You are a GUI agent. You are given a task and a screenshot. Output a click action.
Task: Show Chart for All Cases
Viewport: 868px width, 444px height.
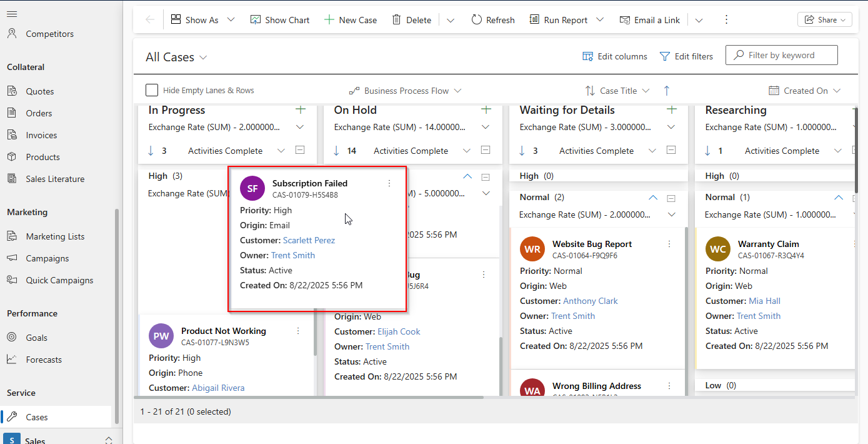(279, 19)
